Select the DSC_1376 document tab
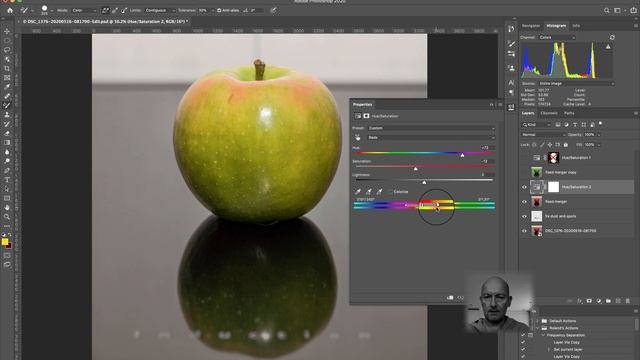This screenshot has height=360, width=640. click(x=104, y=21)
